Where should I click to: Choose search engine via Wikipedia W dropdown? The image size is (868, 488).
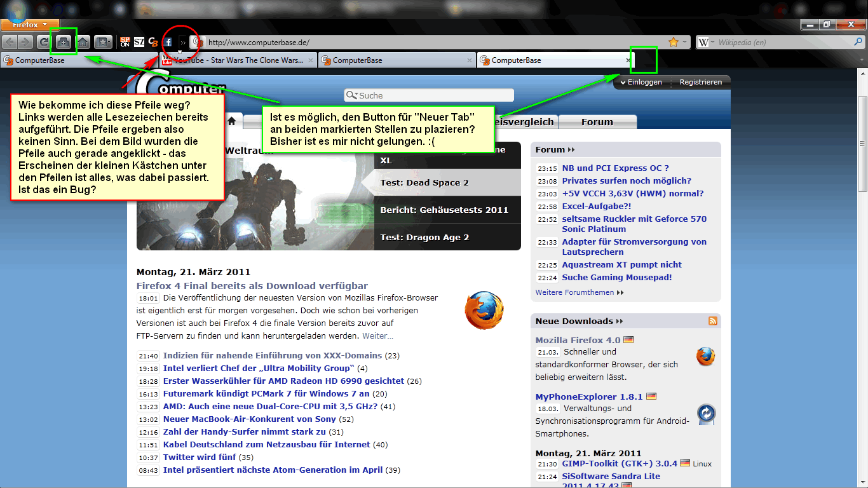tap(705, 43)
